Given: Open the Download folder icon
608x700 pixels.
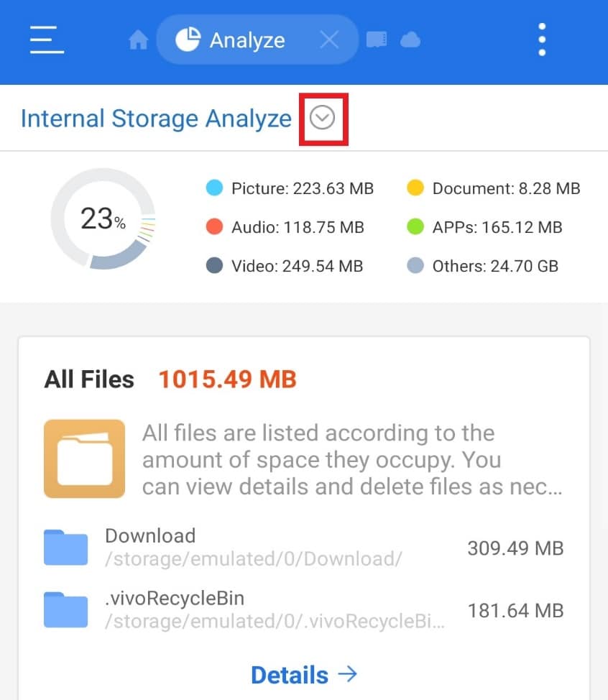Looking at the screenshot, I should [x=65, y=546].
